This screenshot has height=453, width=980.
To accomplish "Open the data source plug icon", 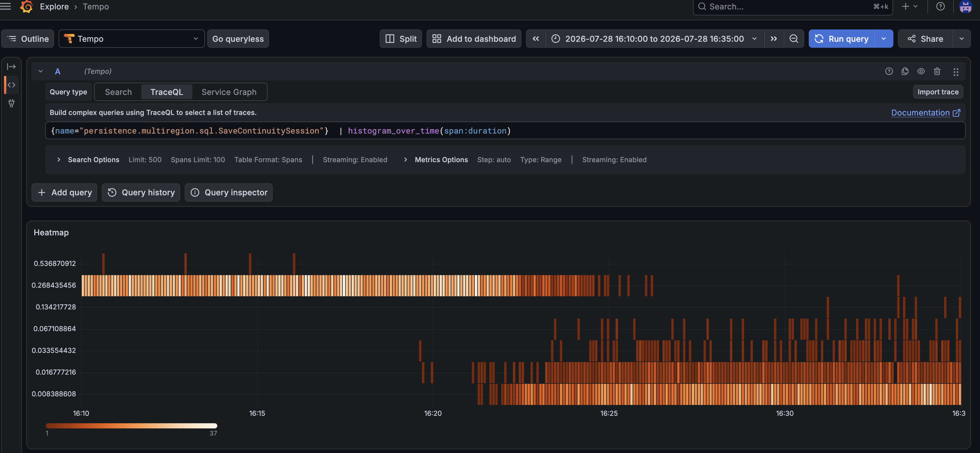I will coord(11,103).
